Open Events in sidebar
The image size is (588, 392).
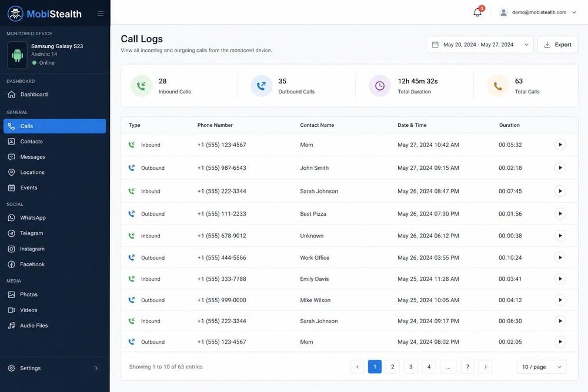(55, 187)
